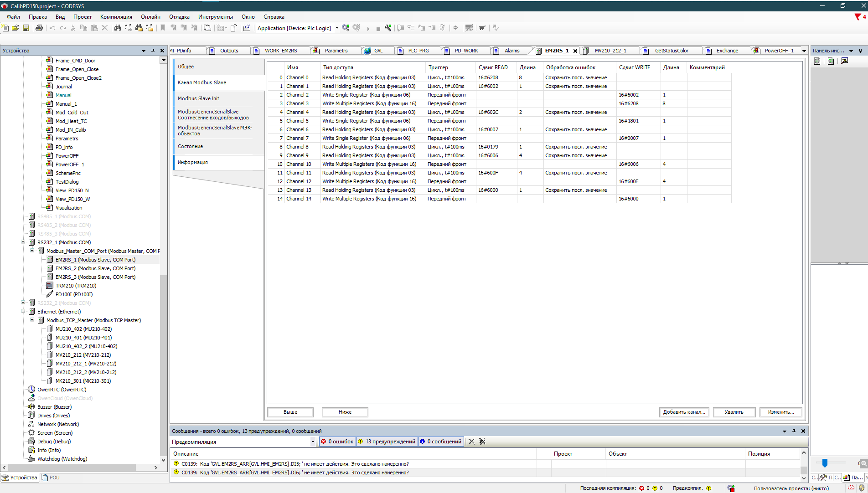Open the Онлайн menu
This screenshot has height=493, width=868.
tap(150, 17)
